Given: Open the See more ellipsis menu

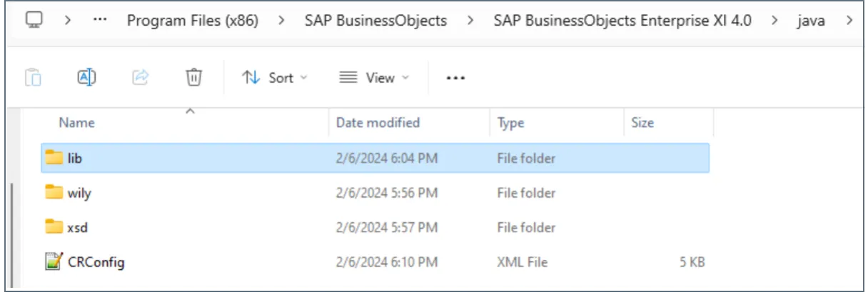Looking at the screenshot, I should point(455,78).
